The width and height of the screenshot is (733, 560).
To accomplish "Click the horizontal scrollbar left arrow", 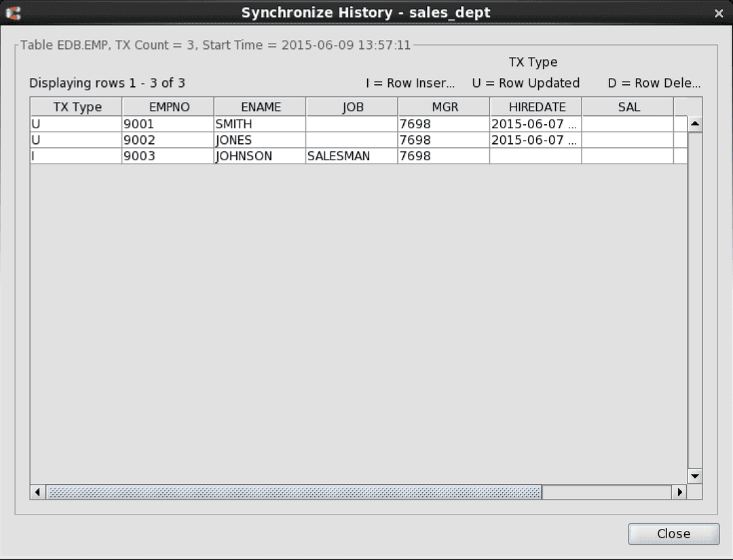I will [37, 491].
